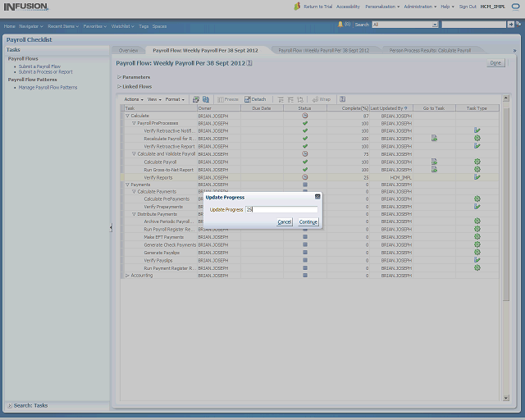Click the Task Type gear icon for Make EFT Payments
Viewport: 525px width, 420px height.
tap(477, 237)
